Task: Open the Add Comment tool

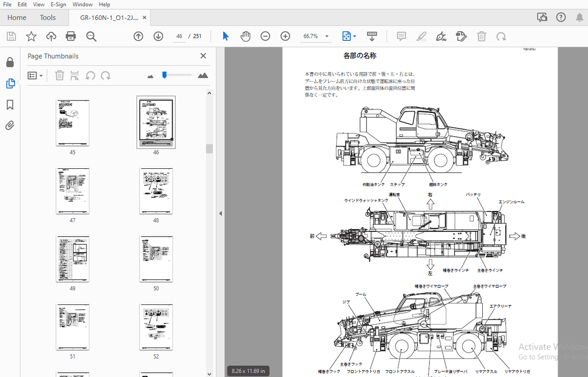Action: [401, 36]
